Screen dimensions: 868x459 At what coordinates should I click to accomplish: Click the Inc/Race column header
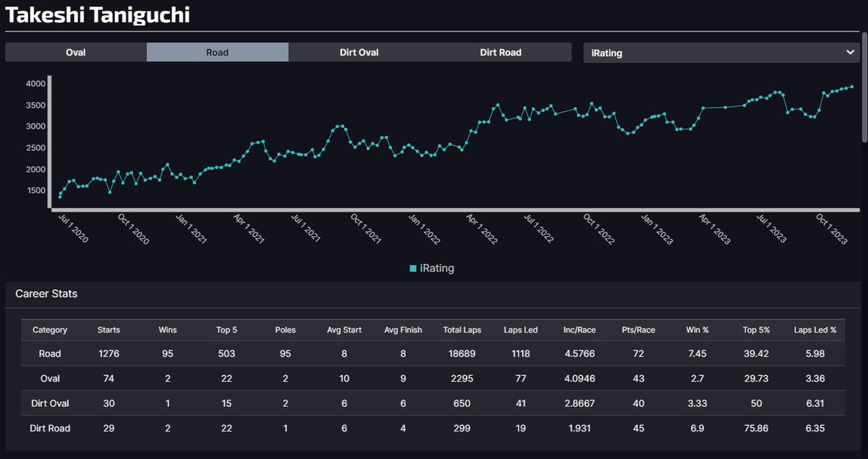(x=579, y=330)
